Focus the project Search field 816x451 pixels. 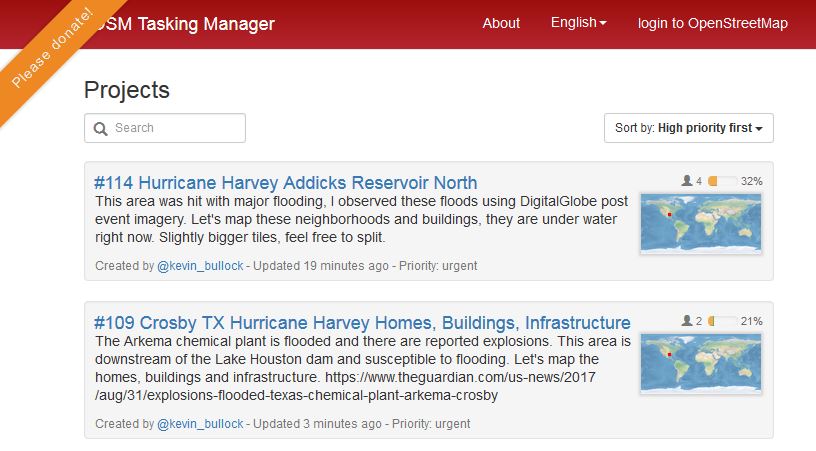pos(175,128)
